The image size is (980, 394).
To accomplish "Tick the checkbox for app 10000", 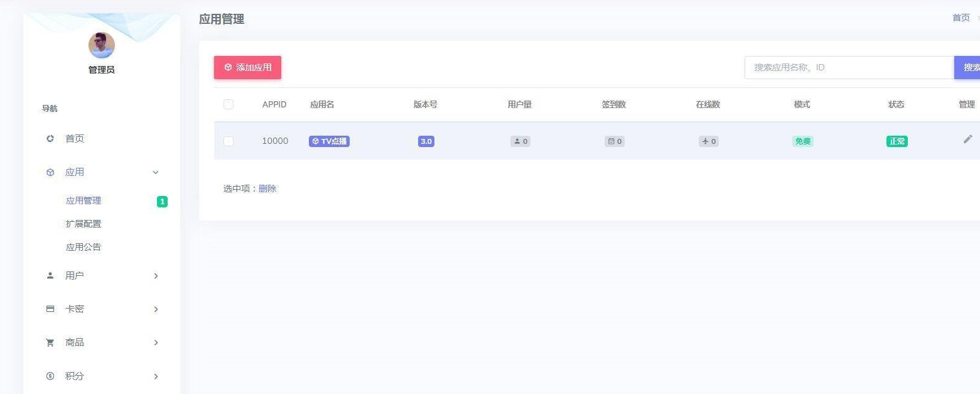I will click(x=229, y=141).
